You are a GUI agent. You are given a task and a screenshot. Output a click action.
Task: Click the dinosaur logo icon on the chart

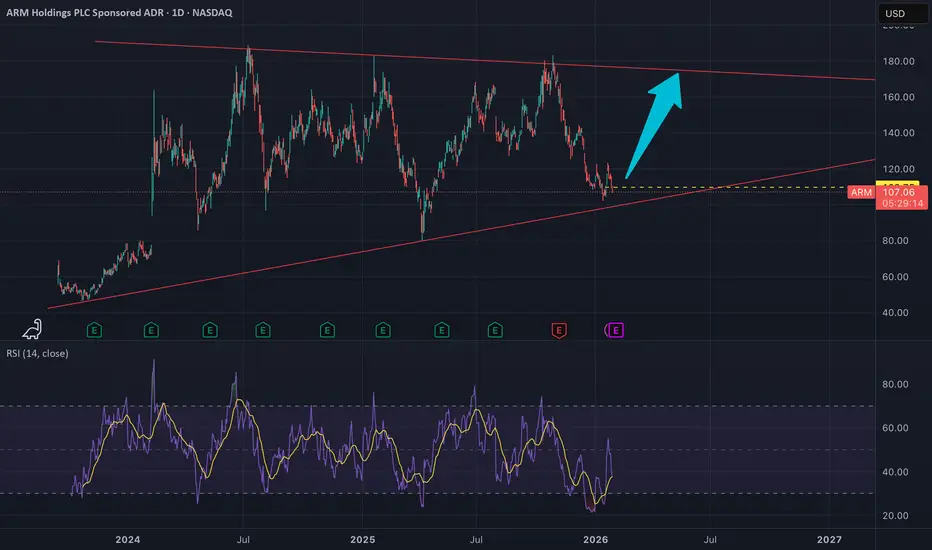33,329
